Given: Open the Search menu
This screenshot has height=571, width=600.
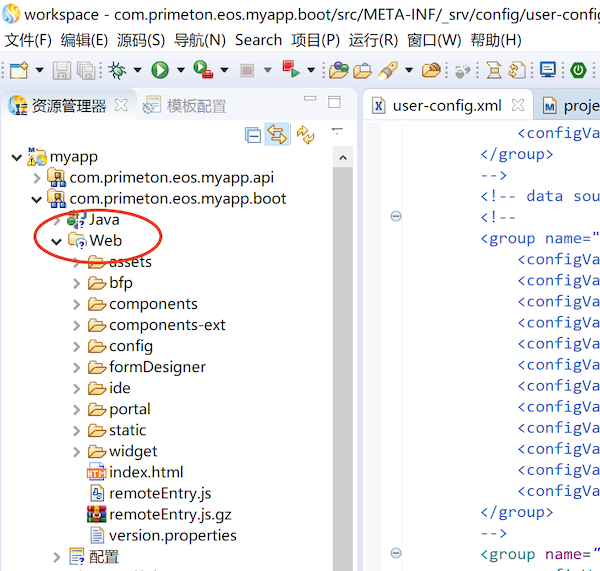Looking at the screenshot, I should [258, 40].
